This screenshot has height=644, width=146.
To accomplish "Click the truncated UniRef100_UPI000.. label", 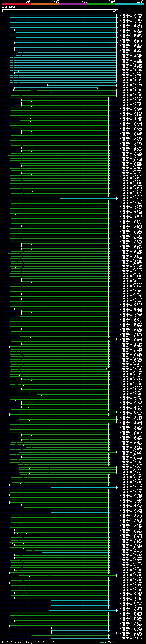I will (132, 389).
